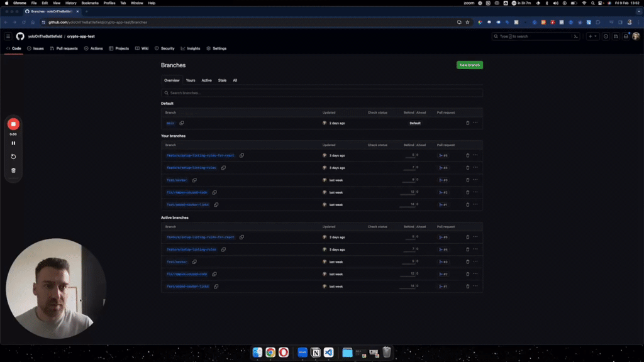Stop the screen recording
The width and height of the screenshot is (644, 362).
[13, 124]
